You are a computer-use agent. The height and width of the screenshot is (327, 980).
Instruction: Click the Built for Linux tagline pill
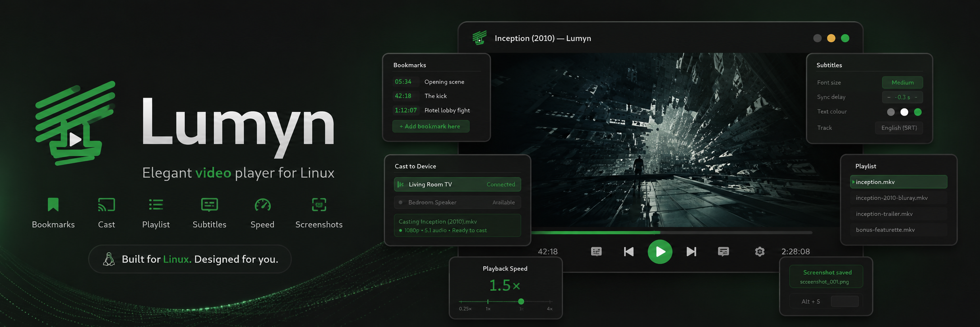(190, 259)
